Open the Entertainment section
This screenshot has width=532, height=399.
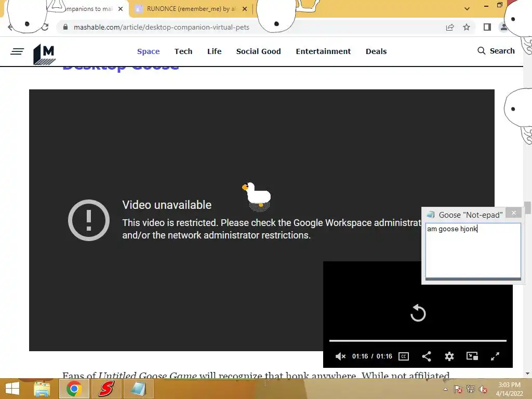point(323,51)
